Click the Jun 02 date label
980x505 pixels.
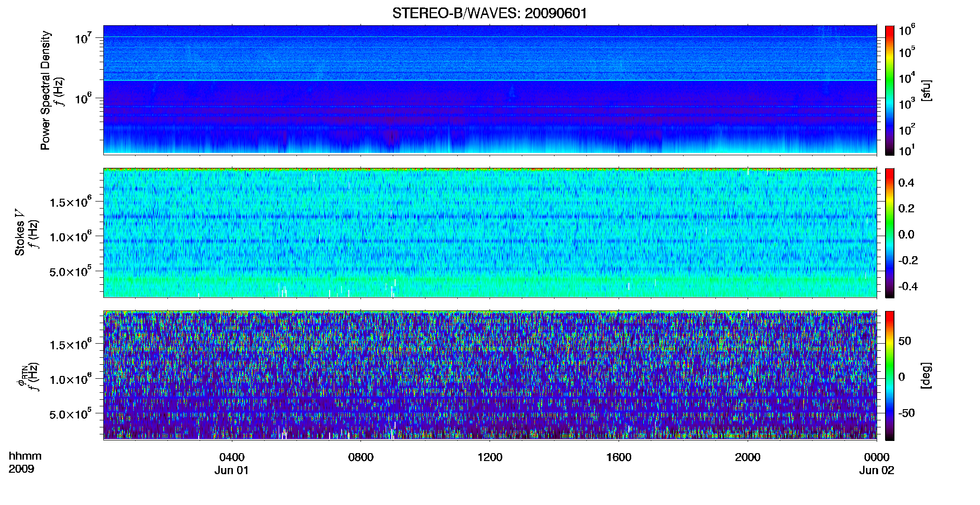point(877,470)
